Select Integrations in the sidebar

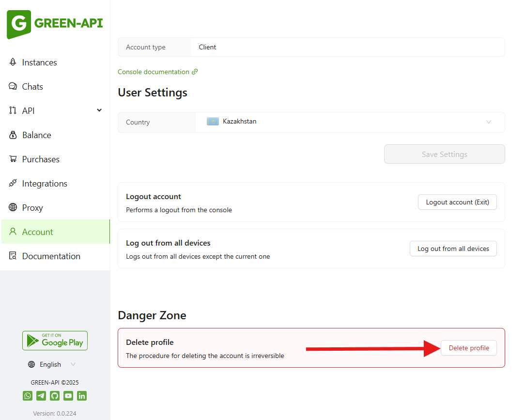coord(45,184)
